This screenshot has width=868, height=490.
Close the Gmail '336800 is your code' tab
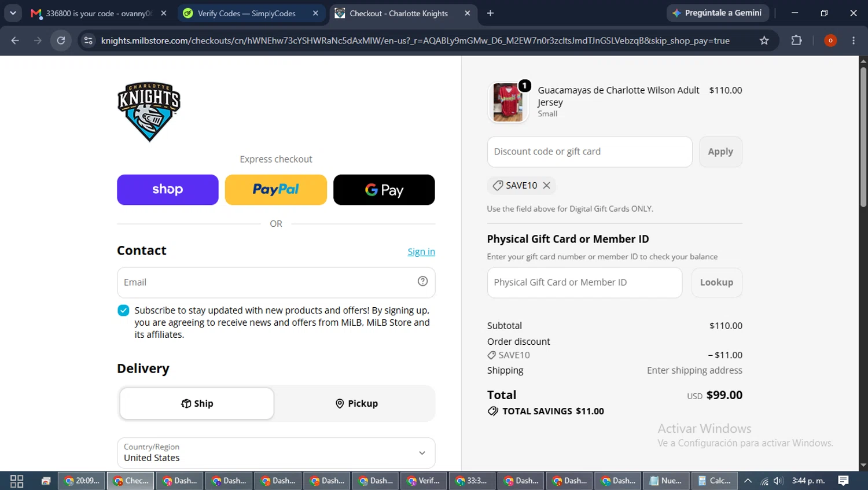click(164, 13)
